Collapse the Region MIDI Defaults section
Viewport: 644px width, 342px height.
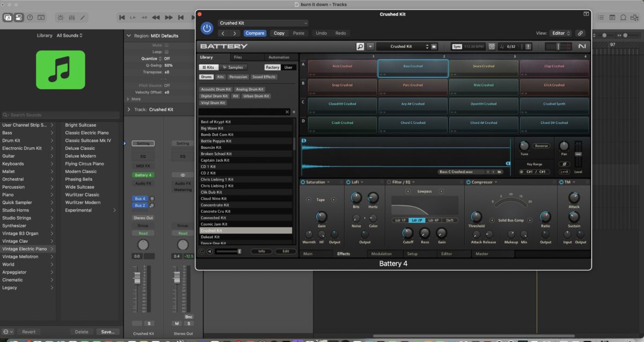point(129,36)
